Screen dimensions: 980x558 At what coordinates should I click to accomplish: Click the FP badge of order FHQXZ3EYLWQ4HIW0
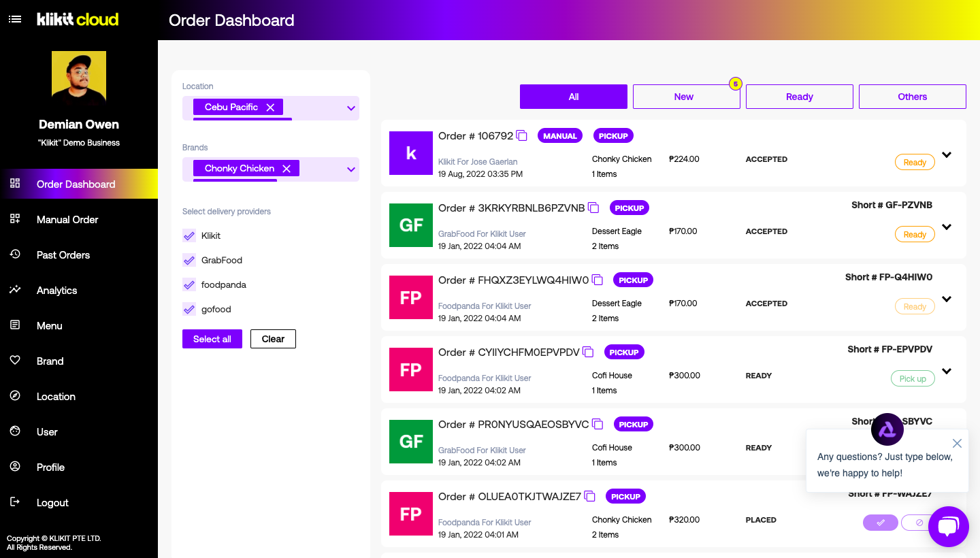coord(411,297)
